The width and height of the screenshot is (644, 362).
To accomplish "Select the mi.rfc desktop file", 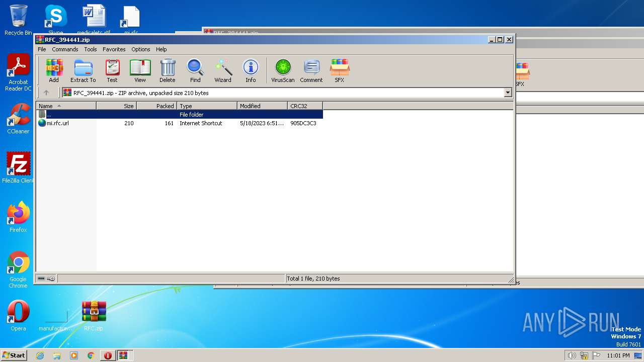I will pyautogui.click(x=131, y=20).
